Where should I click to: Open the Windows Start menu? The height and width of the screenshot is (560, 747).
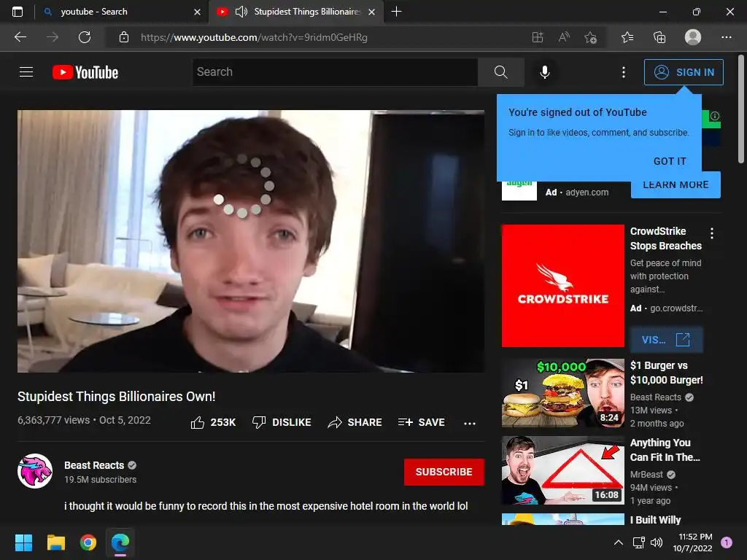(23, 542)
